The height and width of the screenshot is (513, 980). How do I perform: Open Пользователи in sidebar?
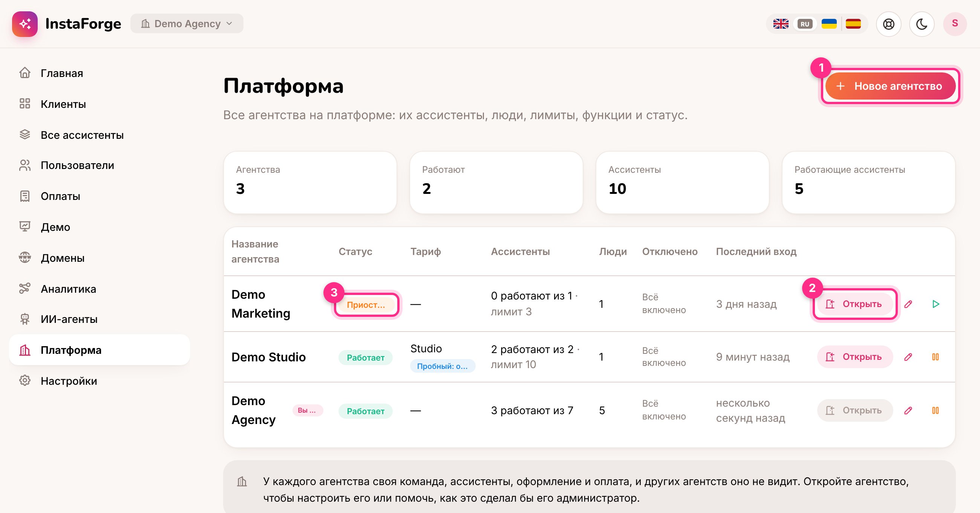(x=100, y=165)
